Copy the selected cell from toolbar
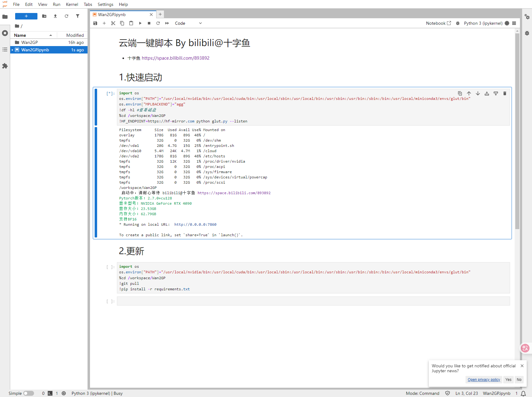 (122, 23)
